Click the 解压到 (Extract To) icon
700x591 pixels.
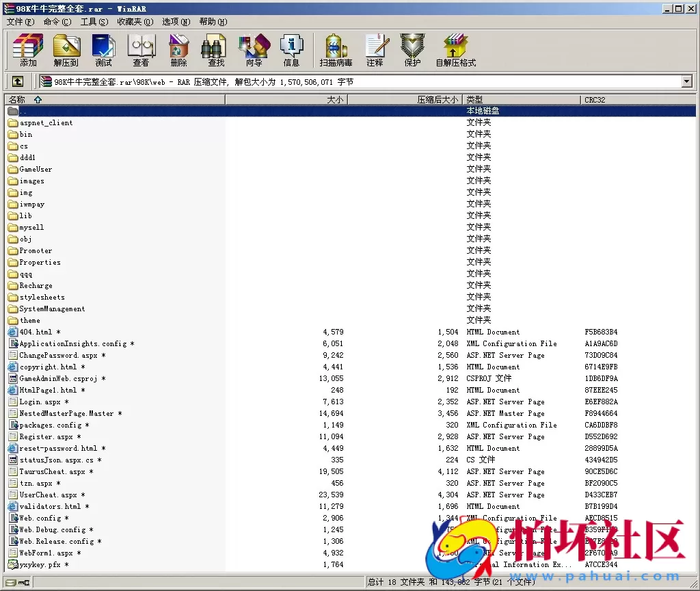click(66, 50)
